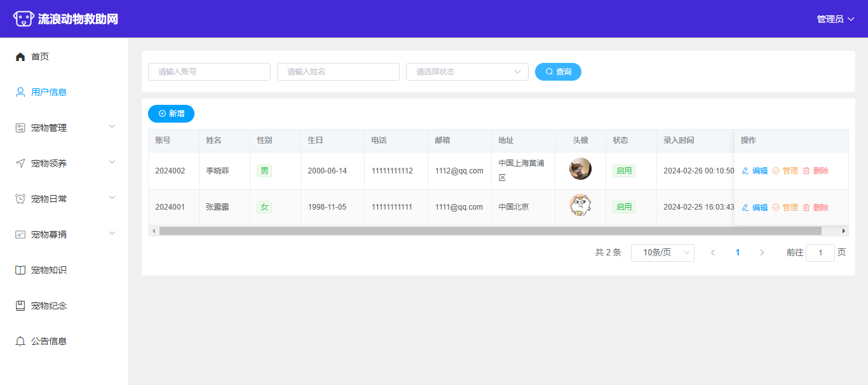Edit user 李晓菲 via 编辑 link
The image size is (868, 385).
click(755, 171)
